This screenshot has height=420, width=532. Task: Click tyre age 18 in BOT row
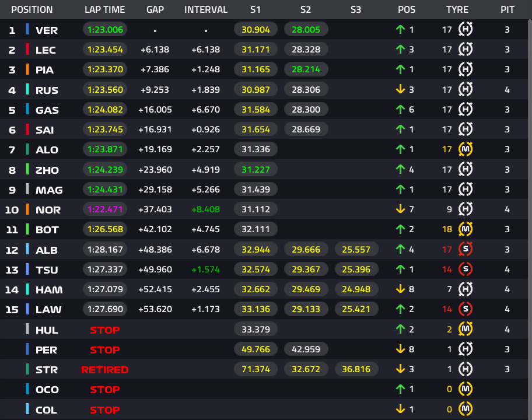(x=447, y=229)
